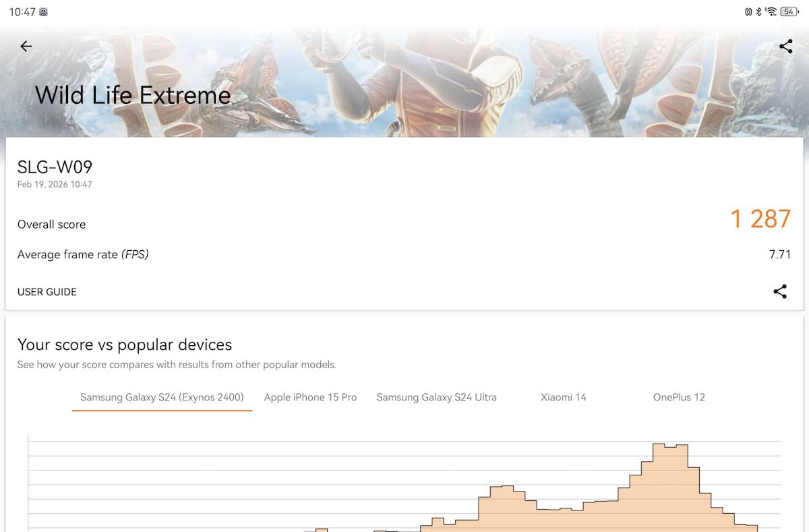Viewport: 809px width, 532px height.
Task: Tap the Wild Life Extreme title
Action: click(133, 95)
